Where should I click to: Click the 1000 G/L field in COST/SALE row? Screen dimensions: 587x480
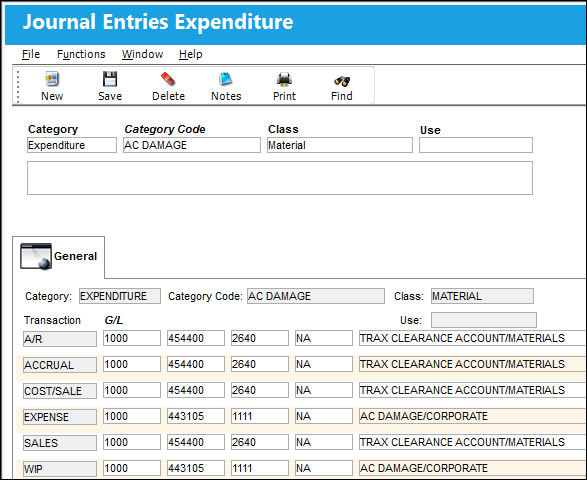[132, 390]
